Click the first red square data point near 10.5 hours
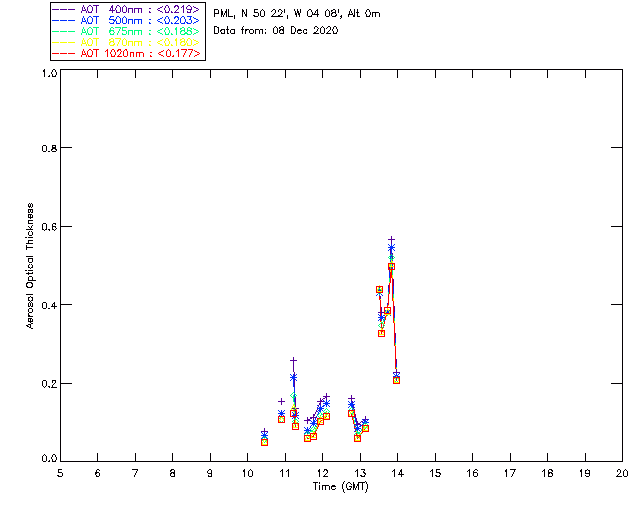 pyautogui.click(x=264, y=443)
